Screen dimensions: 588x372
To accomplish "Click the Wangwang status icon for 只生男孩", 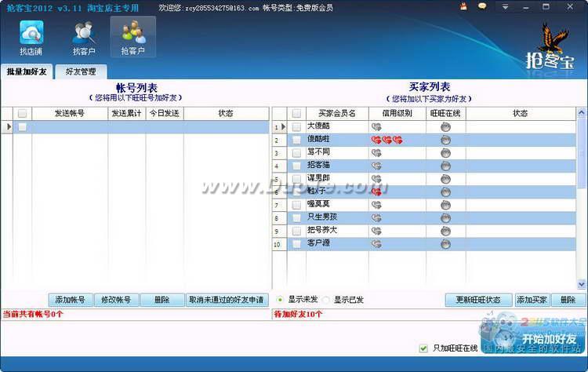I will 445,218.
